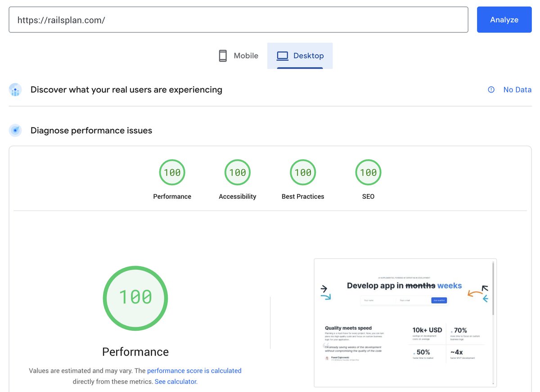
Task: Click the Diagnose performance issues radar icon
Action: point(15,130)
